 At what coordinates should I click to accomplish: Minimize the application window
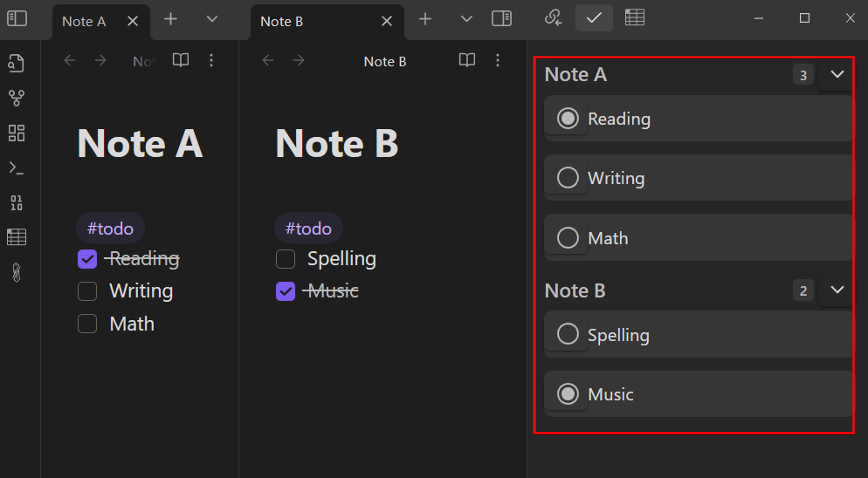(x=758, y=18)
